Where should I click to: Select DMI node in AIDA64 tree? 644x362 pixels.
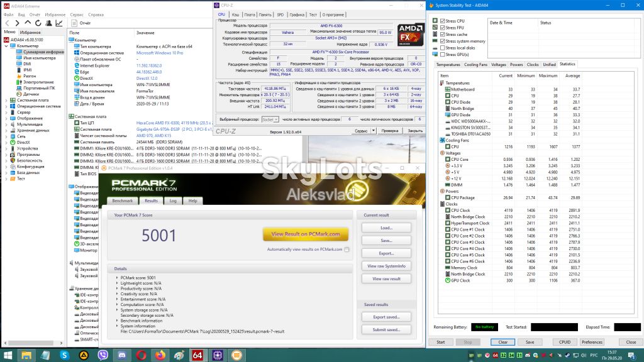27,64
